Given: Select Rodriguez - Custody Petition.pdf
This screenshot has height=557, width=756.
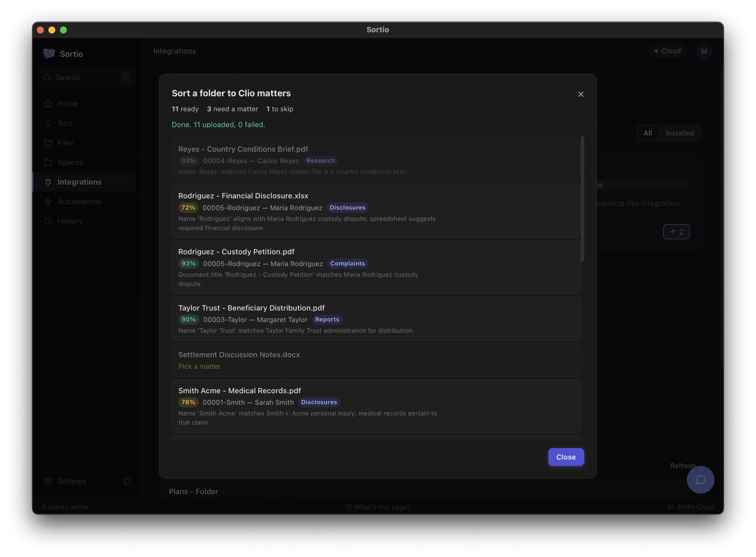Looking at the screenshot, I should click(376, 267).
